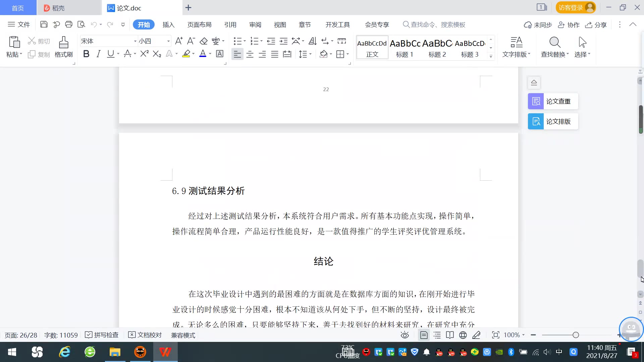644x362 pixels.
Task: Set justified text alignment
Action: click(x=275, y=54)
